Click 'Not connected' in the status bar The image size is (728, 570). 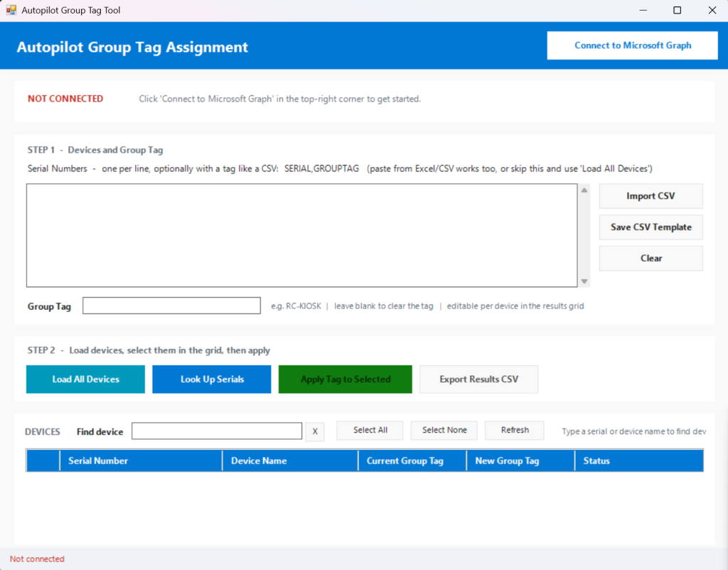pyautogui.click(x=37, y=559)
